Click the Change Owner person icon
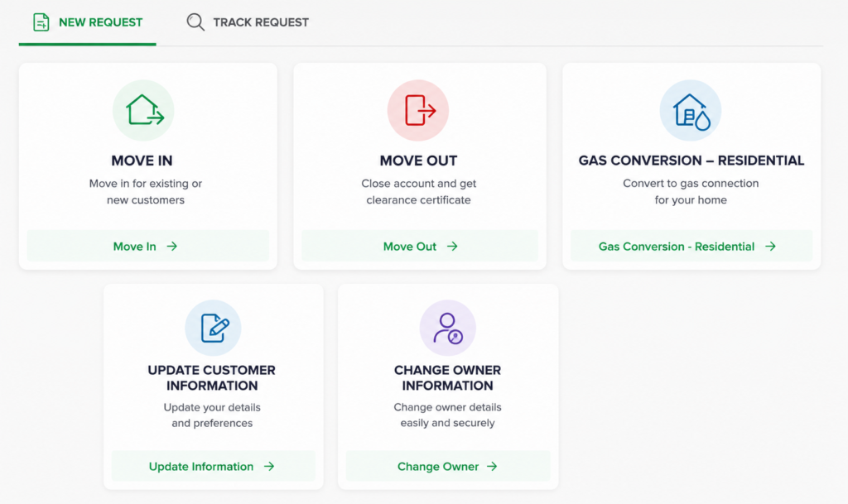Screen dimensions: 848x504 (448, 328)
